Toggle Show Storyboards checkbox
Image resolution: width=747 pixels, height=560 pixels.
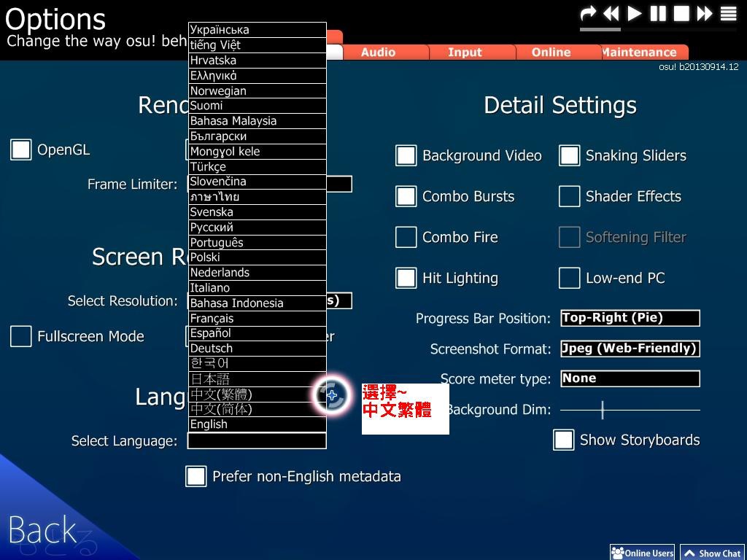[x=564, y=440]
